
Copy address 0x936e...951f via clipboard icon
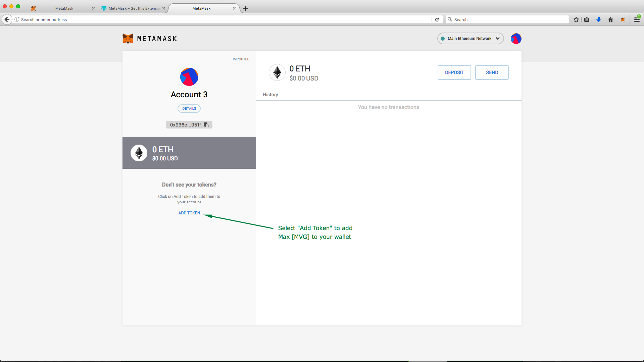pos(206,125)
